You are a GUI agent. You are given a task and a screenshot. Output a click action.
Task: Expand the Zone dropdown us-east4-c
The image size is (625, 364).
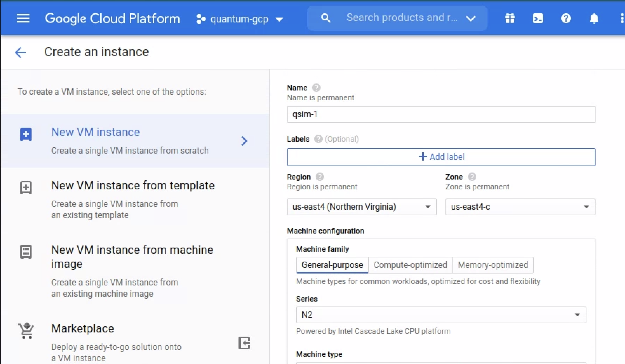[520, 207]
